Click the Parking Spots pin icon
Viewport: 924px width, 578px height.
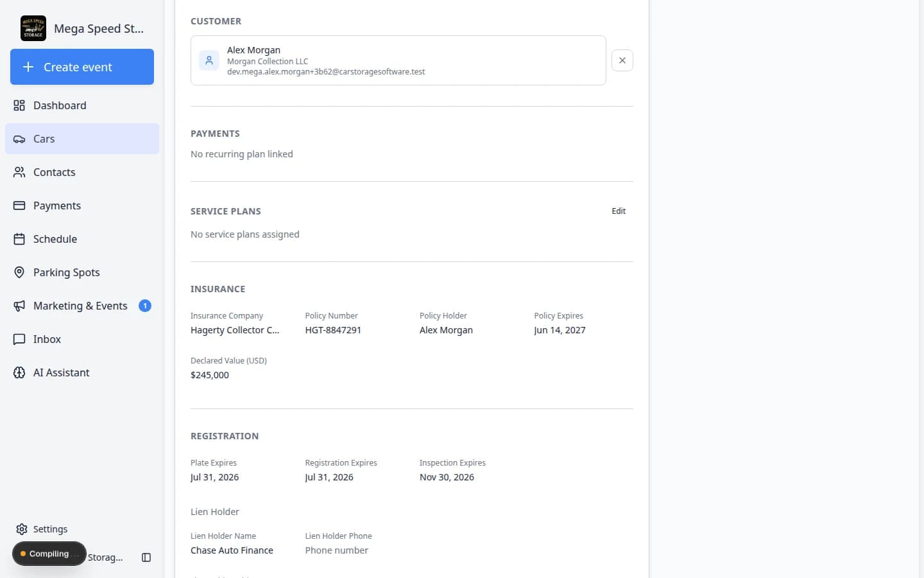pyautogui.click(x=19, y=272)
